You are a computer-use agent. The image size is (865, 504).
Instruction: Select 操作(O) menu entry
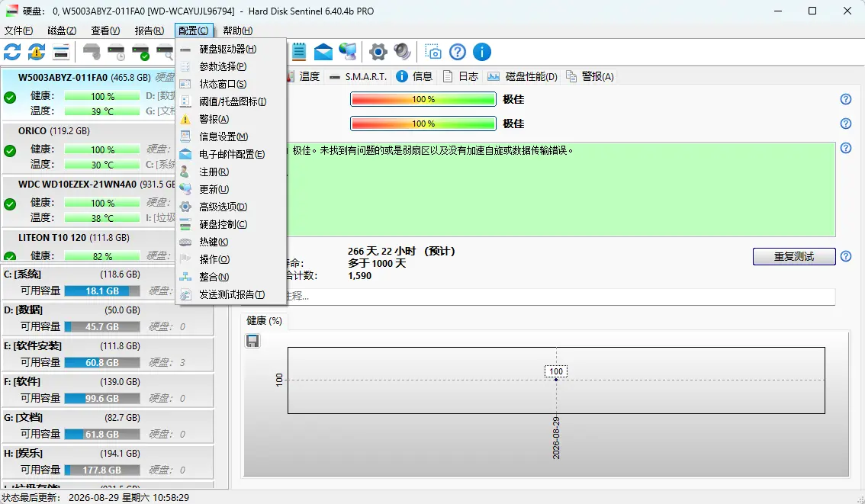(231, 259)
